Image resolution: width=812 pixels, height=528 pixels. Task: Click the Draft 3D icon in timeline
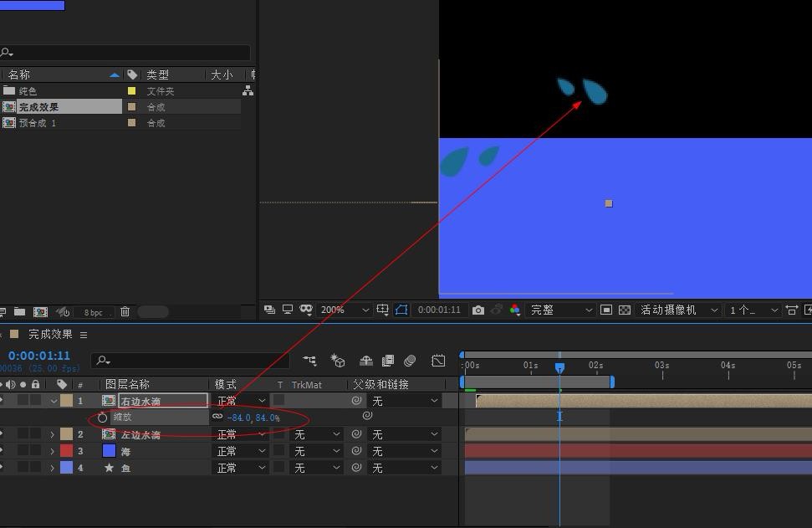338,360
